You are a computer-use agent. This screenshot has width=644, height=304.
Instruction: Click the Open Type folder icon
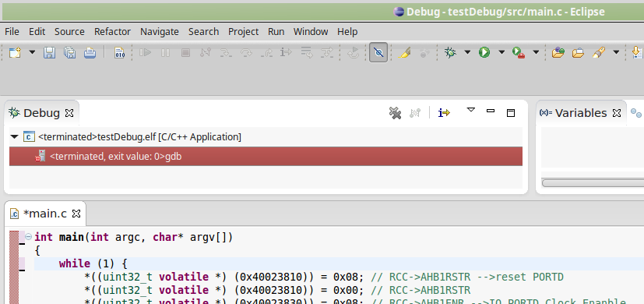558,53
